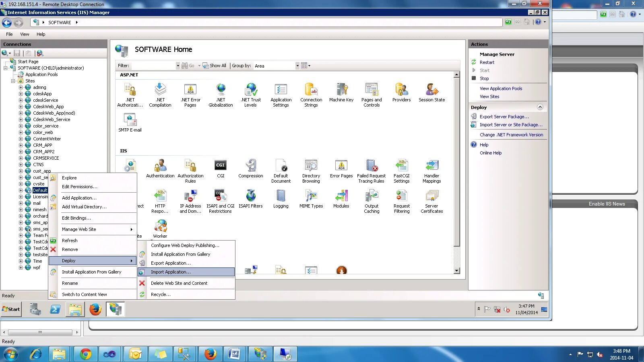Open the Authentication feature
The height and width of the screenshot is (362, 644).
[160, 169]
